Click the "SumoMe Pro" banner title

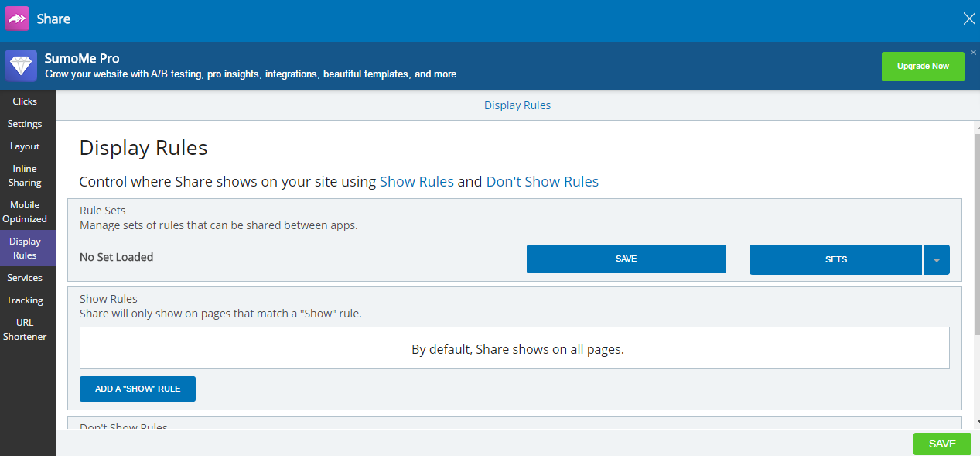coord(82,59)
